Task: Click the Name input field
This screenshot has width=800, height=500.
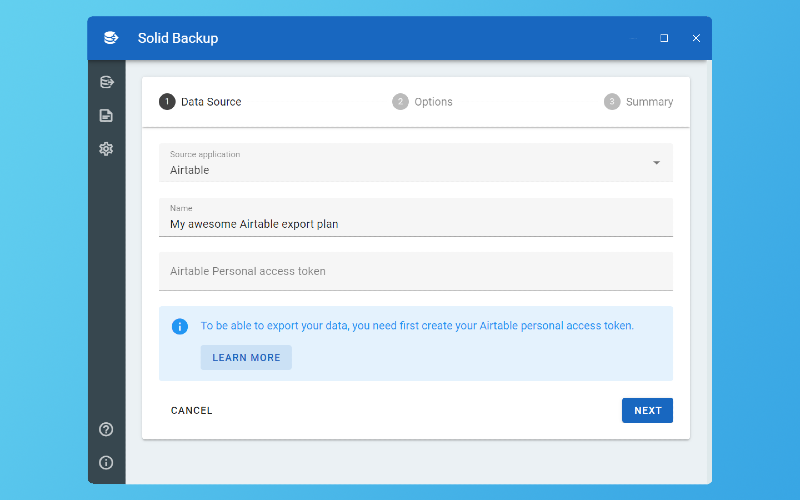Action: [416, 217]
